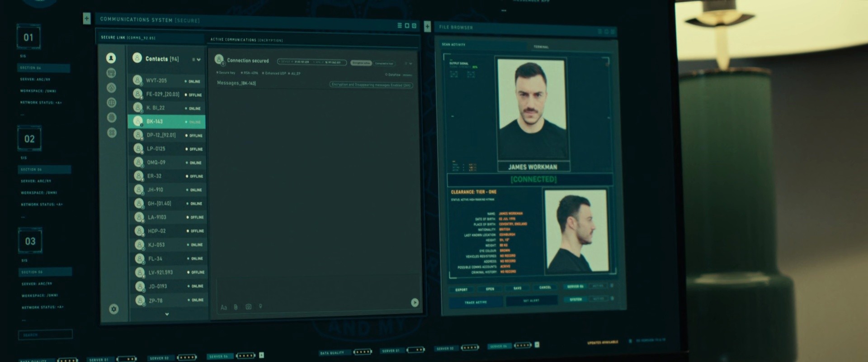868x362 pixels.
Task: Click the globe icon in the sidebar
Action: tap(111, 103)
